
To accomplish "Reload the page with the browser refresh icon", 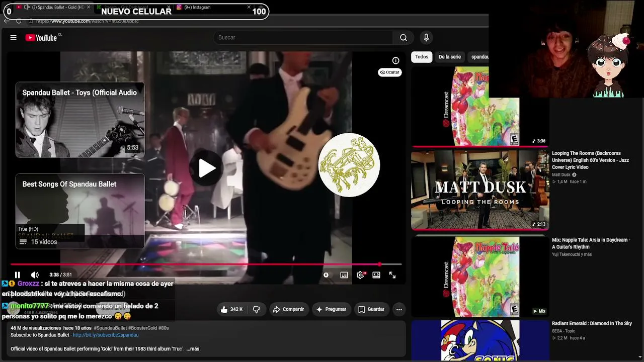I will [19, 21].
